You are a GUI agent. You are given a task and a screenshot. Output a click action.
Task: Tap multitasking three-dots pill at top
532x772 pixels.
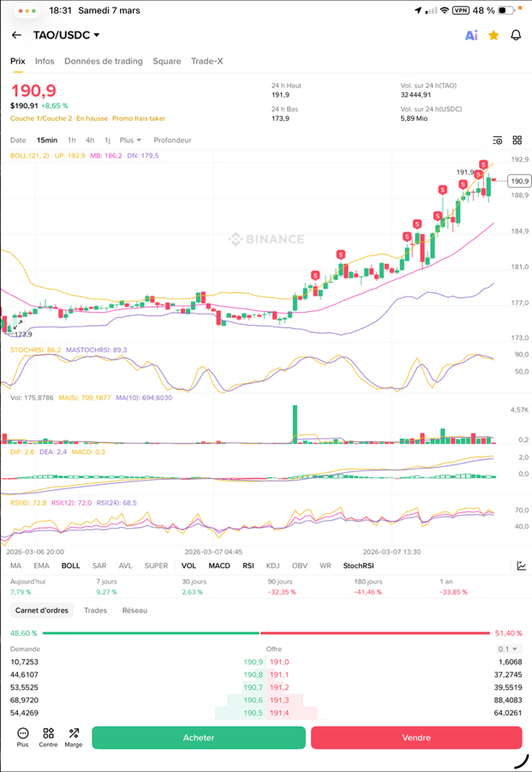pyautogui.click(x=27, y=10)
